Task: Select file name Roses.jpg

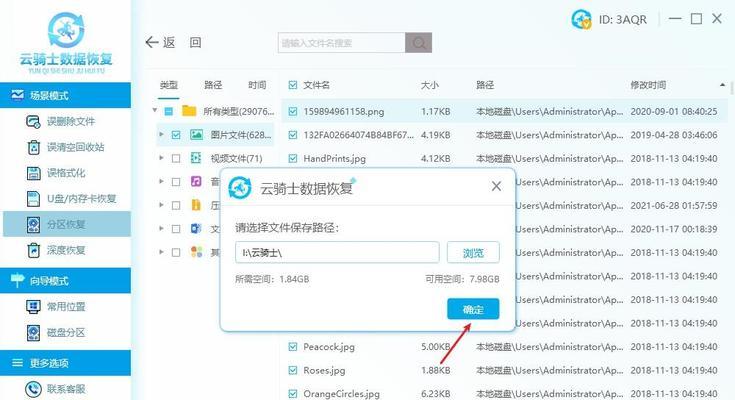Action: [x=324, y=370]
